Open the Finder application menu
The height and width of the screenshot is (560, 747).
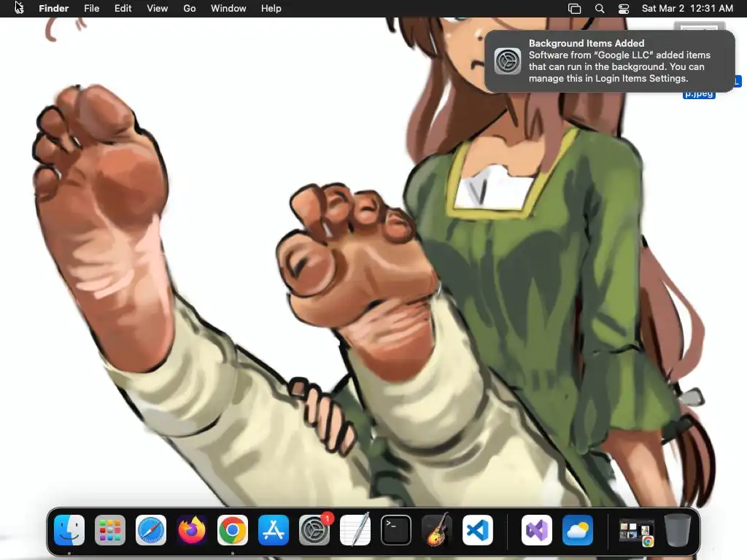(54, 9)
